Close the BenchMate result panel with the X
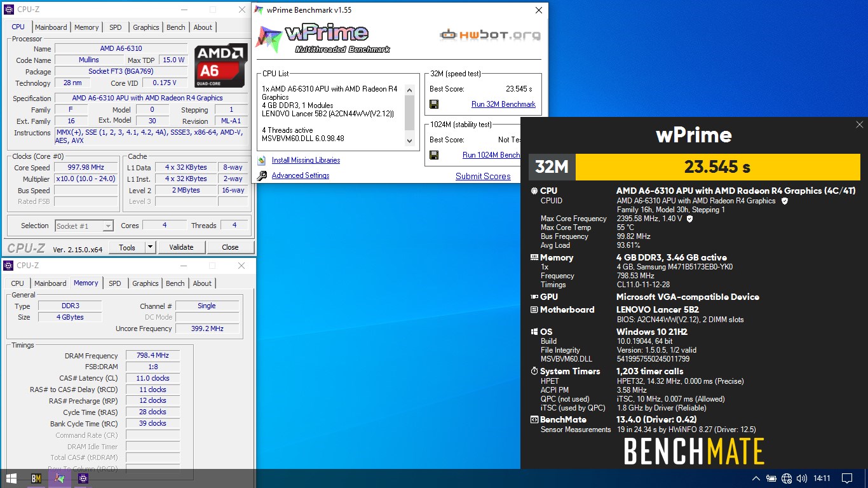Screen dimensions: 868x488 point(859,125)
